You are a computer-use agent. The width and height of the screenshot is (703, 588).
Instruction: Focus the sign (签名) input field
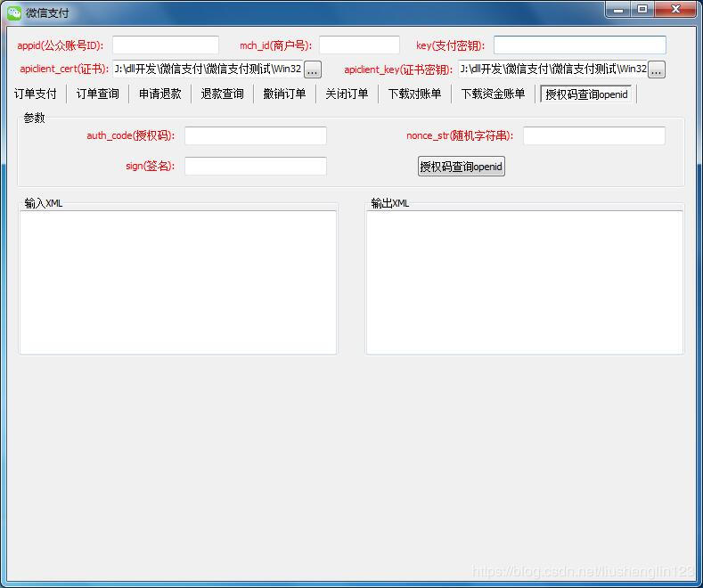256,166
